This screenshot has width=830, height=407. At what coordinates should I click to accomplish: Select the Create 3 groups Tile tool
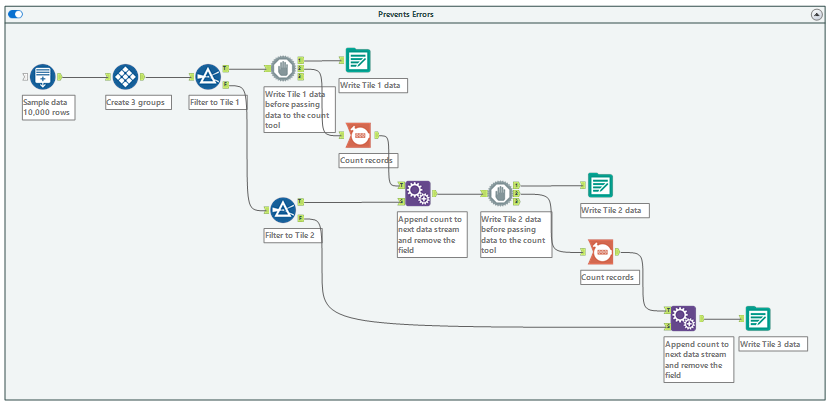[x=125, y=77]
